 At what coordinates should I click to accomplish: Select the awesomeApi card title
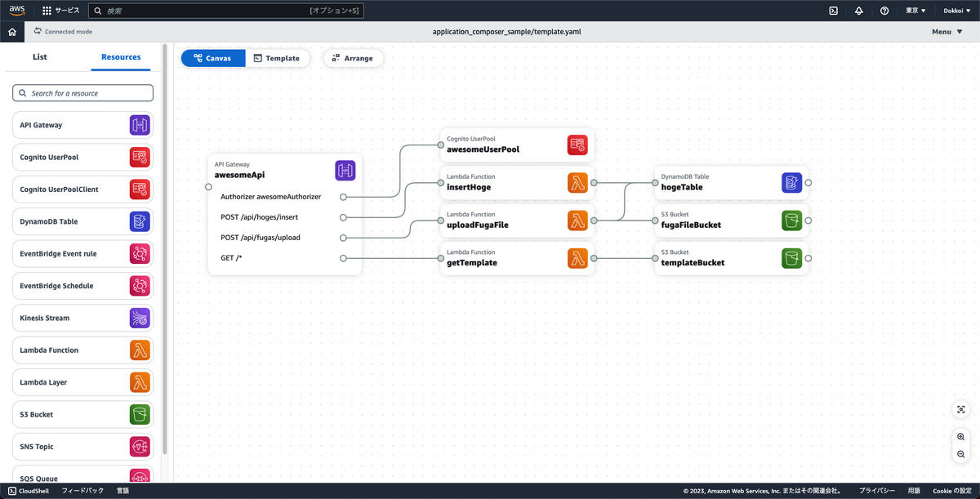pyautogui.click(x=239, y=175)
